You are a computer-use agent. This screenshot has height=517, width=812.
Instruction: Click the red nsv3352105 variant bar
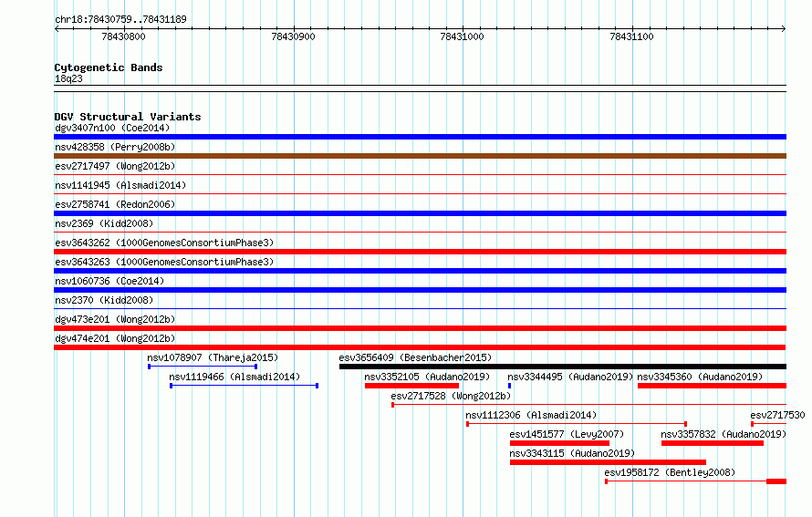pyautogui.click(x=411, y=386)
